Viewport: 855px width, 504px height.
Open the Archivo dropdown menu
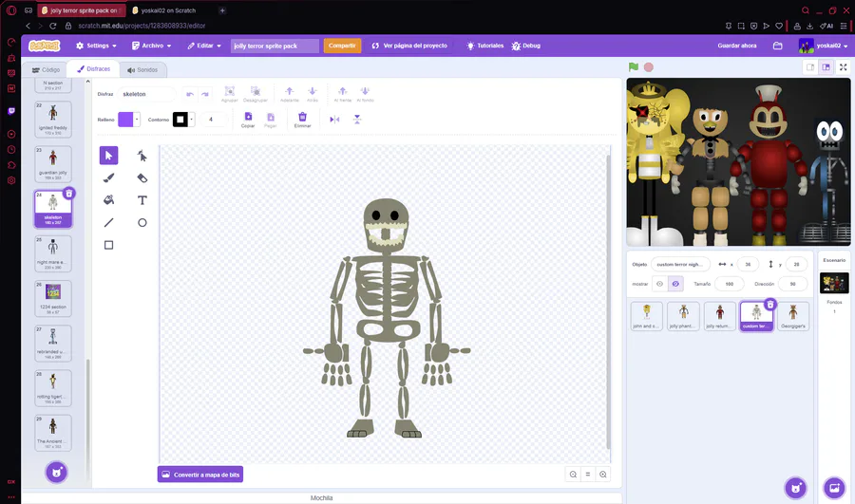click(x=152, y=46)
